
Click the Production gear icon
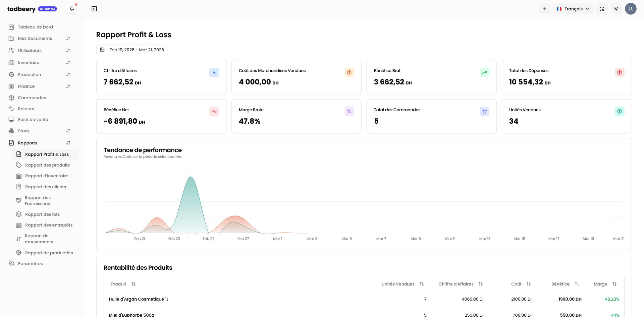point(11,74)
